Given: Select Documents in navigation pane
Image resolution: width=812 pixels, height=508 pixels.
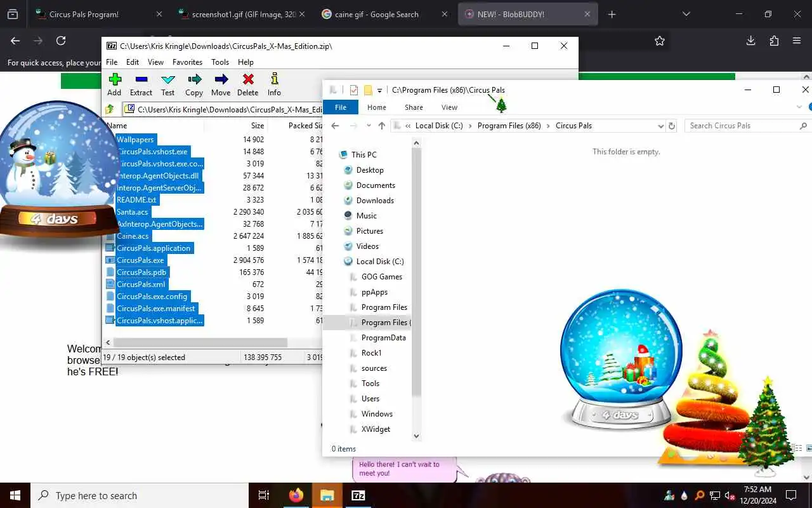Looking at the screenshot, I should 376,185.
